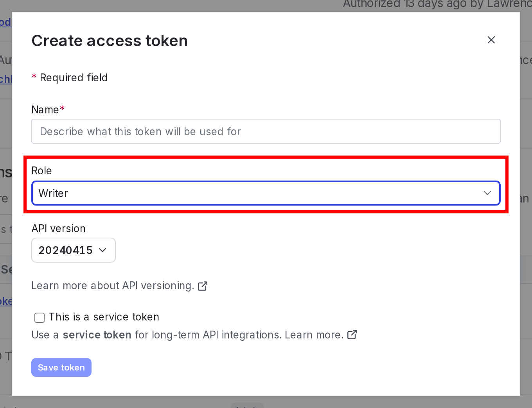This screenshot has height=408, width=532.
Task: Open the API version dropdown showing 20240415
Action: coord(73,250)
